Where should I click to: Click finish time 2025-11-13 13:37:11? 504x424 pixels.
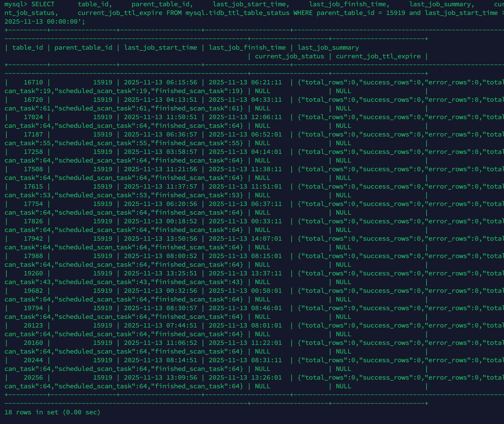(245, 273)
